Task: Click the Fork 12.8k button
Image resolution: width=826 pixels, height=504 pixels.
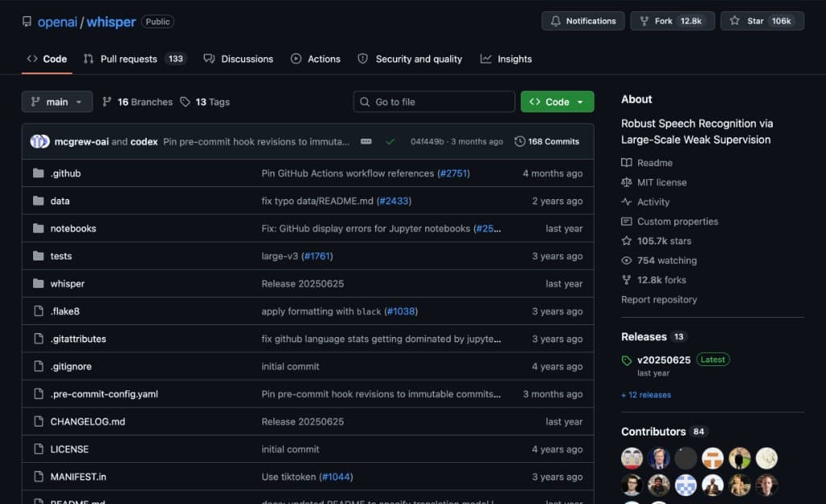Action: (x=672, y=21)
